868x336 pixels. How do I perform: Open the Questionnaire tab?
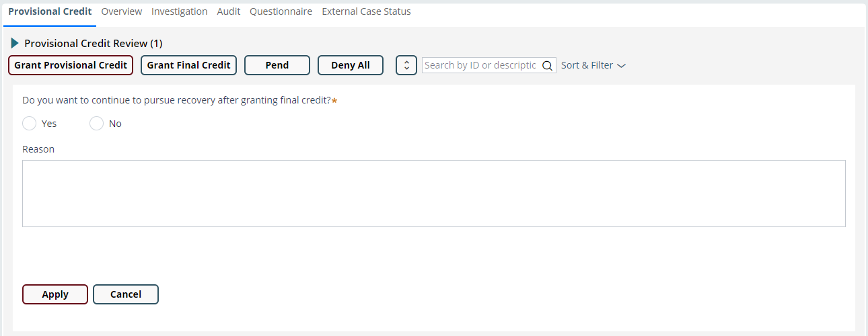pyautogui.click(x=281, y=11)
